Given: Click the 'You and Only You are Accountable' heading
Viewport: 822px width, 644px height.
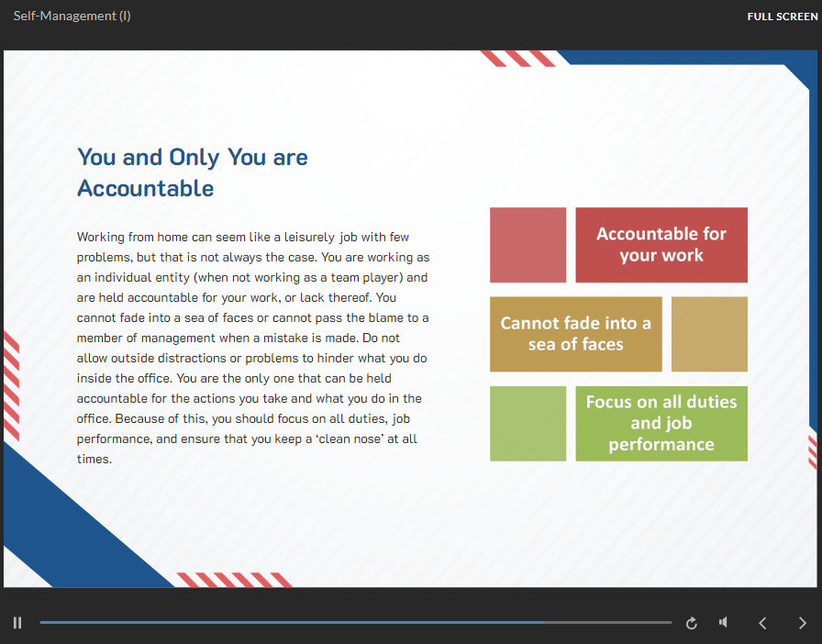Looking at the screenshot, I should (x=192, y=172).
